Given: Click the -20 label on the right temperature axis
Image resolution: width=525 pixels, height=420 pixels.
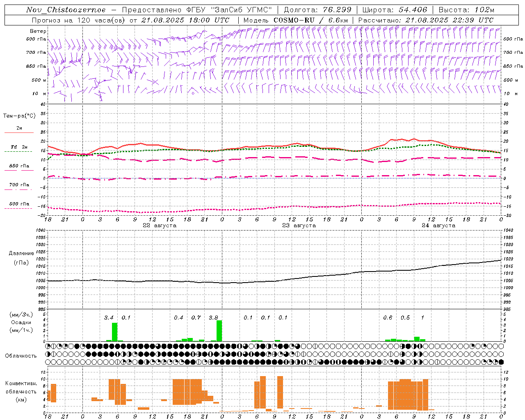Looking at the screenshot, I should tap(507, 215).
